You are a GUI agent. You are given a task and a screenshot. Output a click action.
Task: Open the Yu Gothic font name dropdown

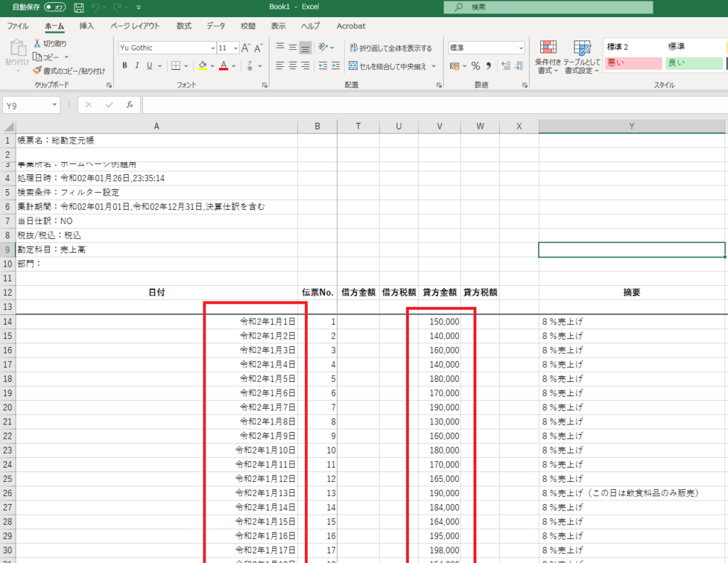coord(166,48)
